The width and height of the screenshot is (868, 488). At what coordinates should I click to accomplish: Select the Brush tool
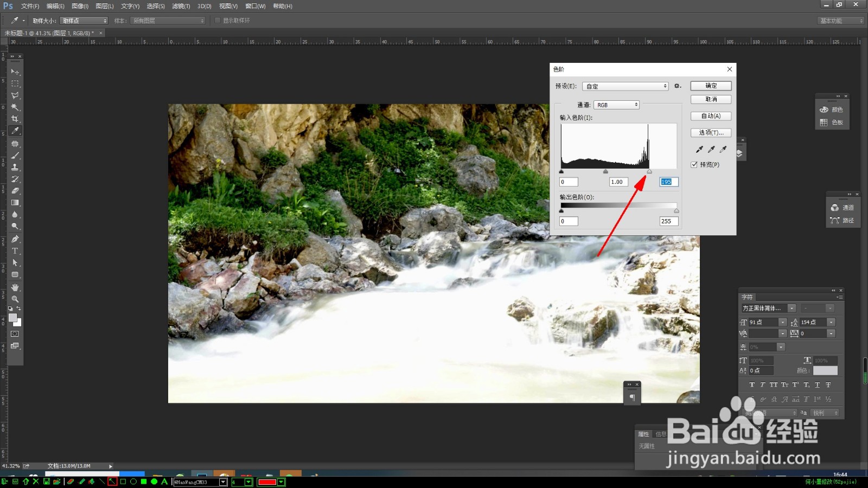[15, 156]
